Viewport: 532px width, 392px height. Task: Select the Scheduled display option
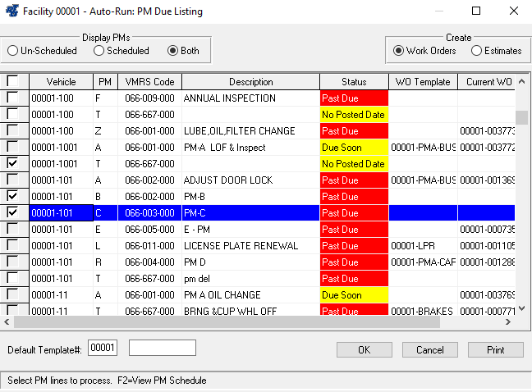point(99,51)
